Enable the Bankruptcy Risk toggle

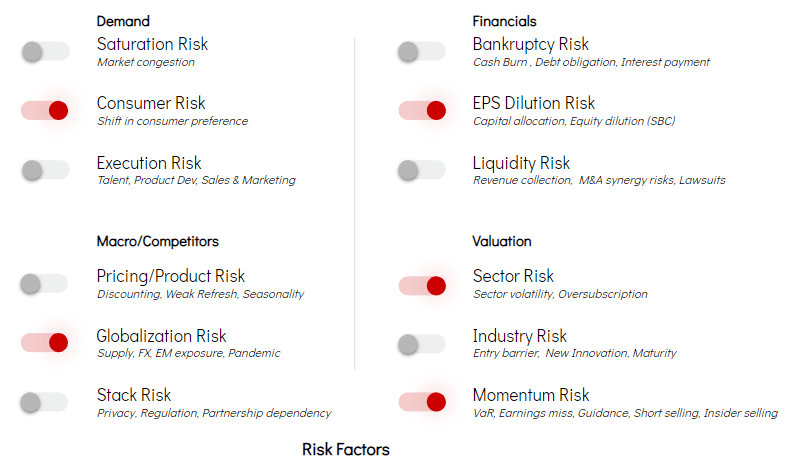[421, 51]
